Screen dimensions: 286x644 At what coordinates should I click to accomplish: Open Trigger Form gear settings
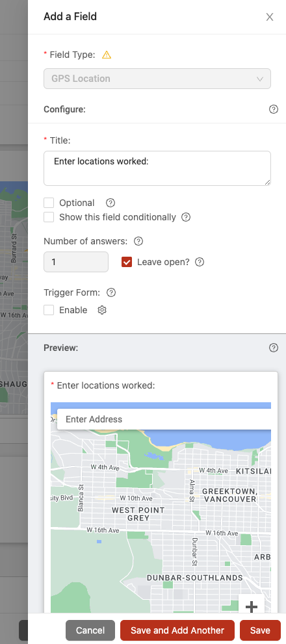tap(102, 310)
